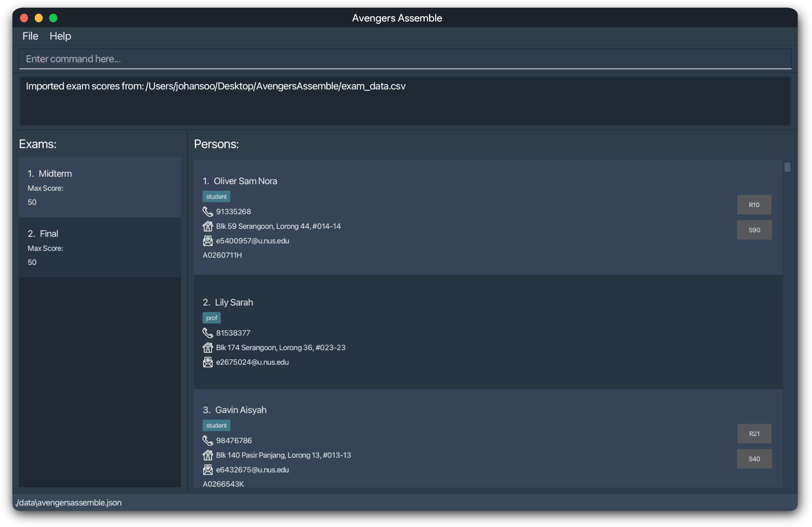Click the Exams: panel heading

tap(38, 144)
